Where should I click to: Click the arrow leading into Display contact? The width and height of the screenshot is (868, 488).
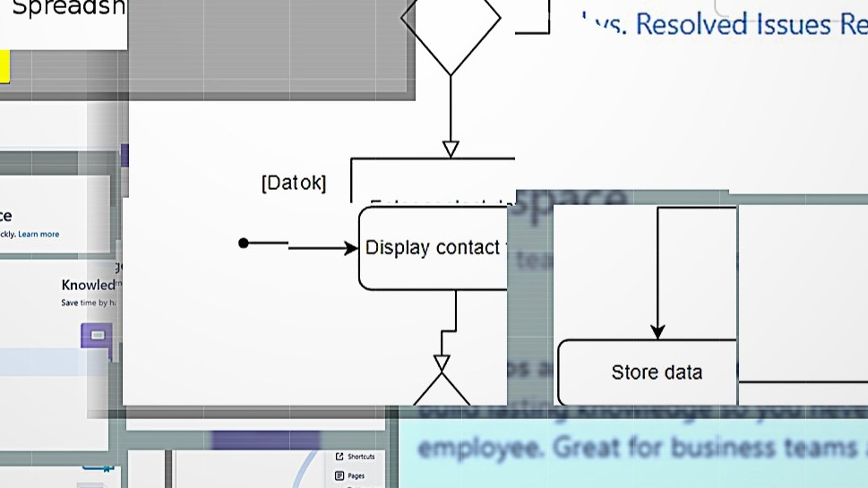pyautogui.click(x=322, y=248)
